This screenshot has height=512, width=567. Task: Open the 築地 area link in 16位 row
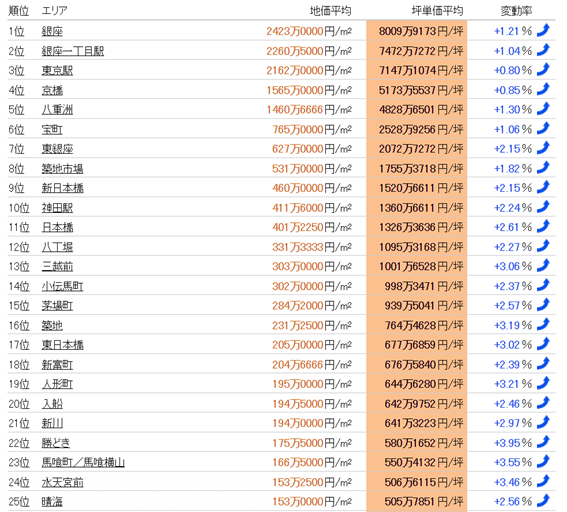click(52, 325)
